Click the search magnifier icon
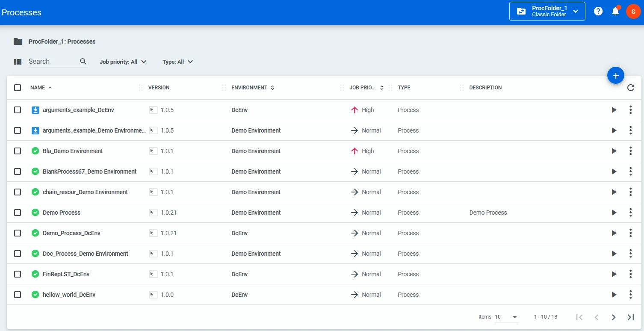 83,62
